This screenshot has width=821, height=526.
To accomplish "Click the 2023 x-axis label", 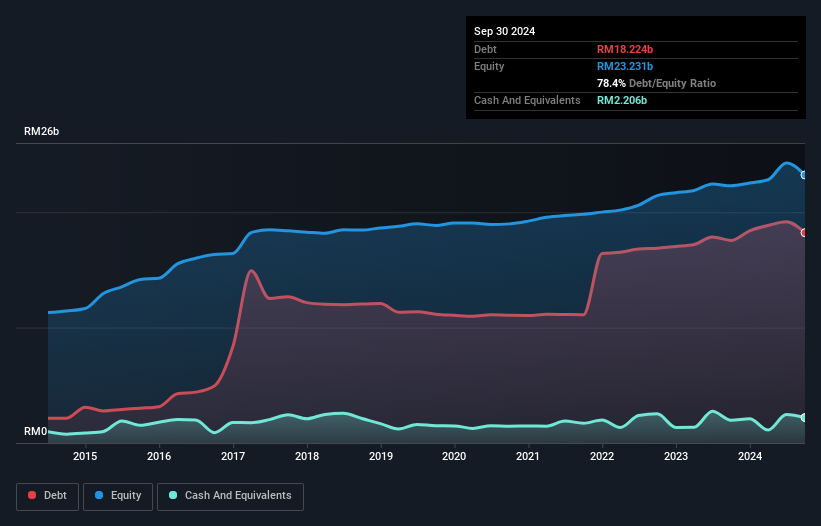I will 676,456.
